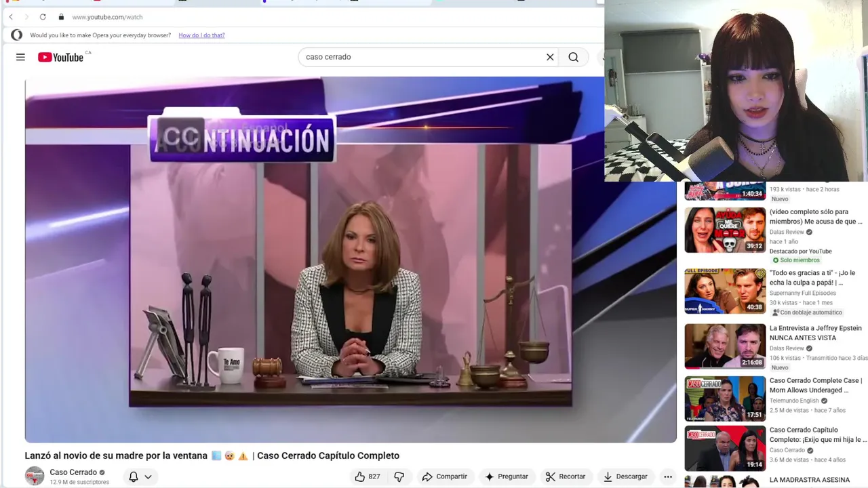
Task: Open the Jeffrey Epstein interview 2:16:08 thumbnail
Action: (x=725, y=346)
